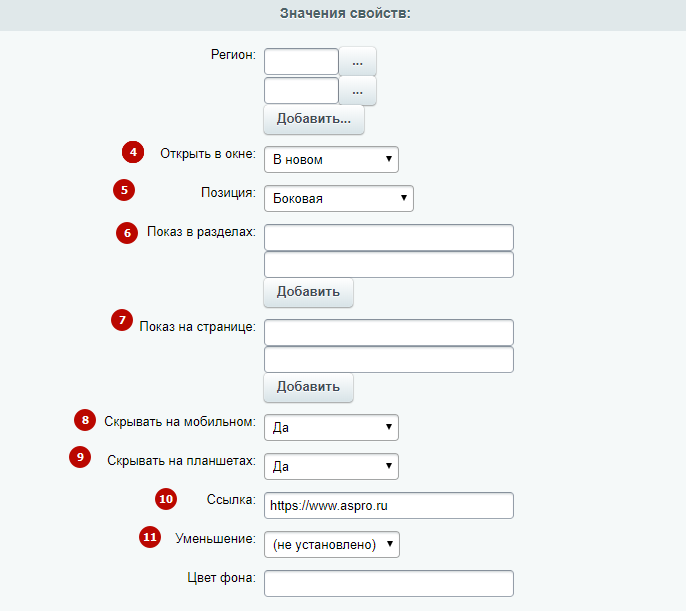Expand the Скрывать на планшетах dropdown

[331, 466]
